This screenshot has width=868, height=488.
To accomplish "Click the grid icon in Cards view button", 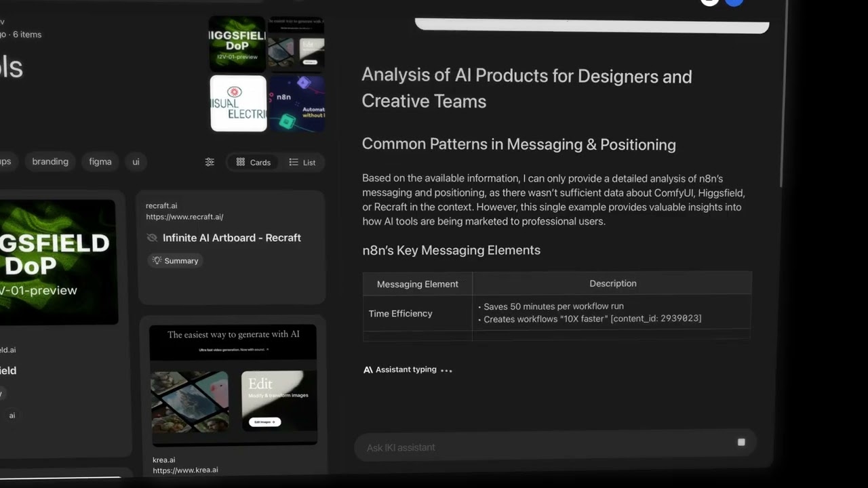I will point(241,162).
